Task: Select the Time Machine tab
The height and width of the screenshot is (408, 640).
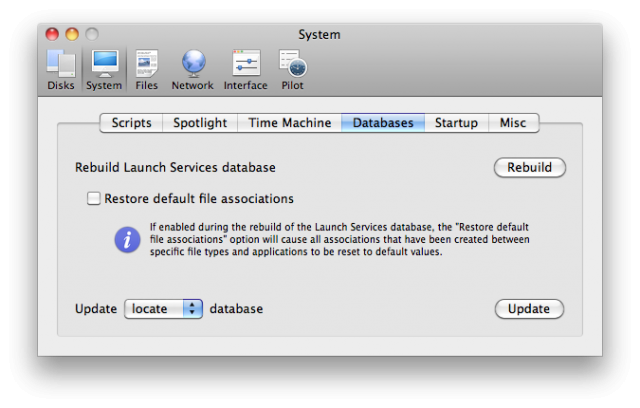Action: 289,123
